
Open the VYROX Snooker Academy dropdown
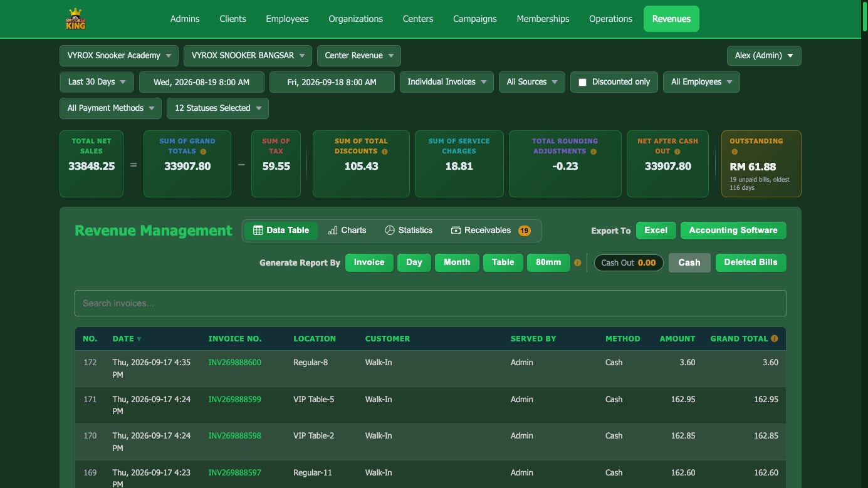(x=119, y=56)
